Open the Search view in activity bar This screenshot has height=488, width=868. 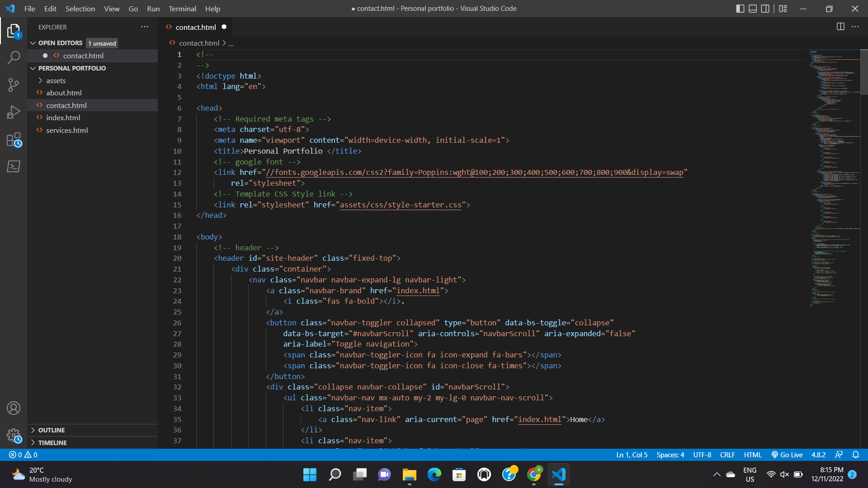coord(14,57)
